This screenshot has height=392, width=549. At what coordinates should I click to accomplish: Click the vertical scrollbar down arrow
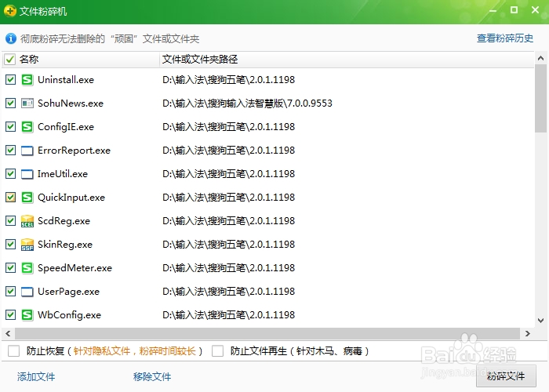point(540,320)
